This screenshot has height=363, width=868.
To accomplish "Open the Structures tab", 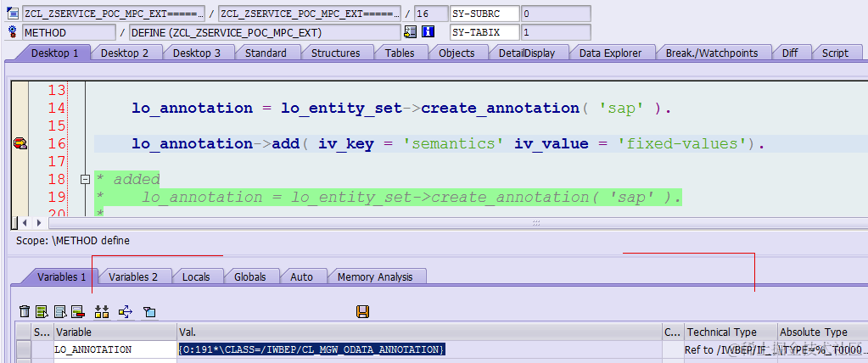I will [335, 53].
